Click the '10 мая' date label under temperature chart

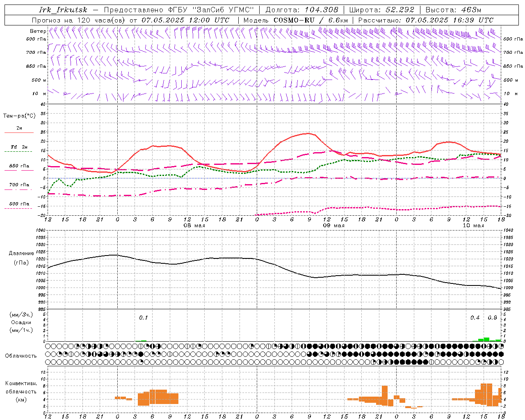[473, 226]
